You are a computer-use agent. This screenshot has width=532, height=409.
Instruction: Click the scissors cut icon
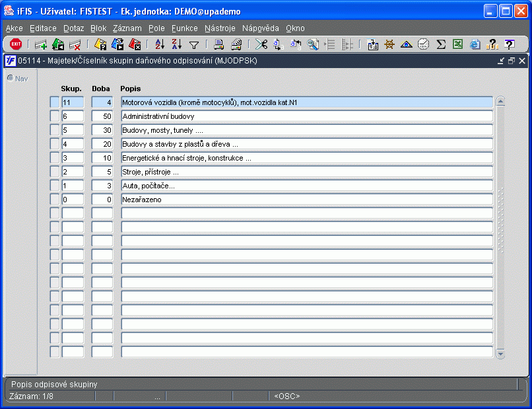point(261,44)
